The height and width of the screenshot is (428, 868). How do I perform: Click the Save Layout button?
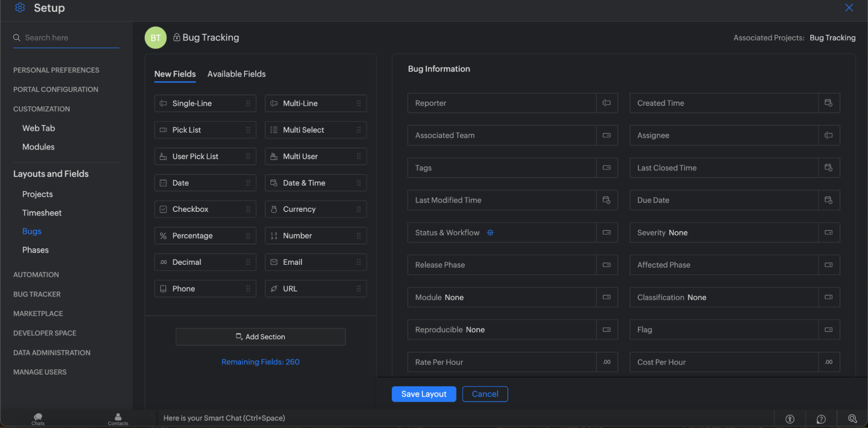point(423,394)
